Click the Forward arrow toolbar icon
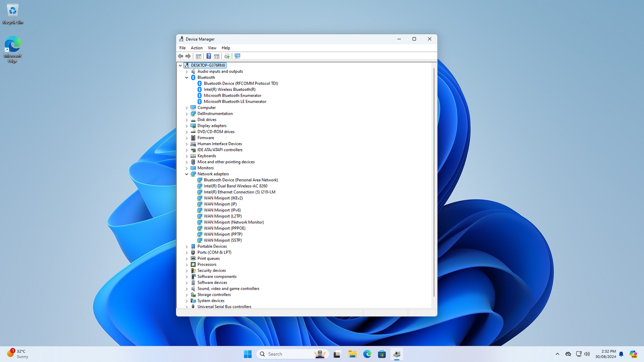 (188, 56)
